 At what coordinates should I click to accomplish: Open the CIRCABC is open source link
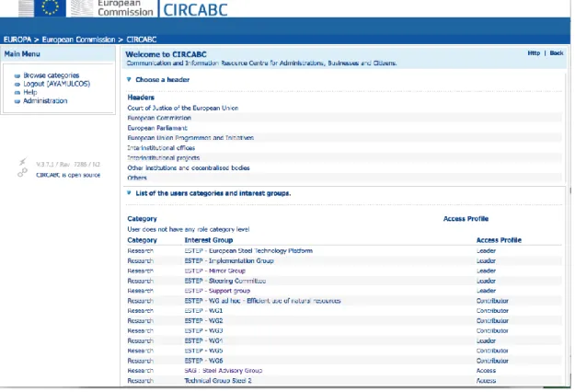coord(68,175)
